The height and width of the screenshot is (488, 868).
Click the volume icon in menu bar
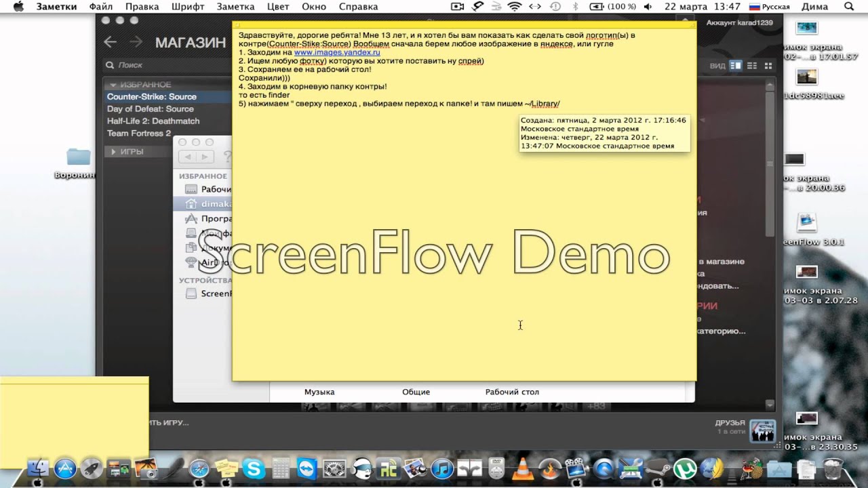pos(648,6)
